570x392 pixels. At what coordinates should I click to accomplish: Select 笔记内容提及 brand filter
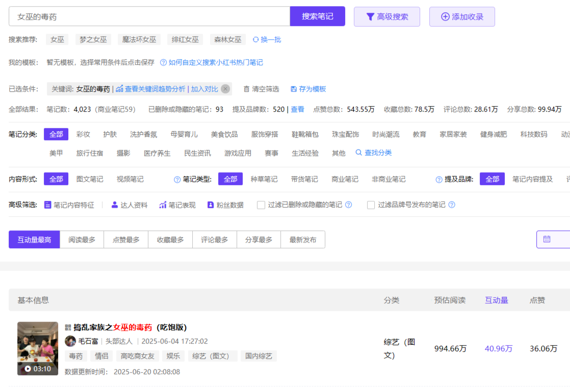point(533,179)
